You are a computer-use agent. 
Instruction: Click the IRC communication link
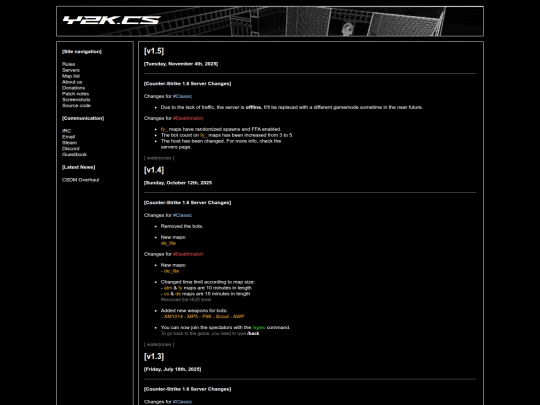[x=66, y=131]
